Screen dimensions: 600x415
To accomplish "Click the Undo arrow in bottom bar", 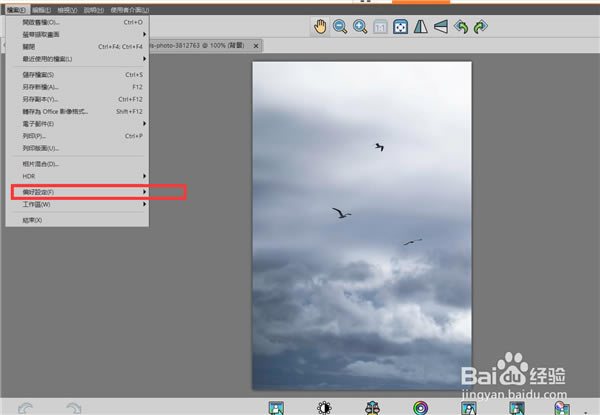I will coord(26,408).
